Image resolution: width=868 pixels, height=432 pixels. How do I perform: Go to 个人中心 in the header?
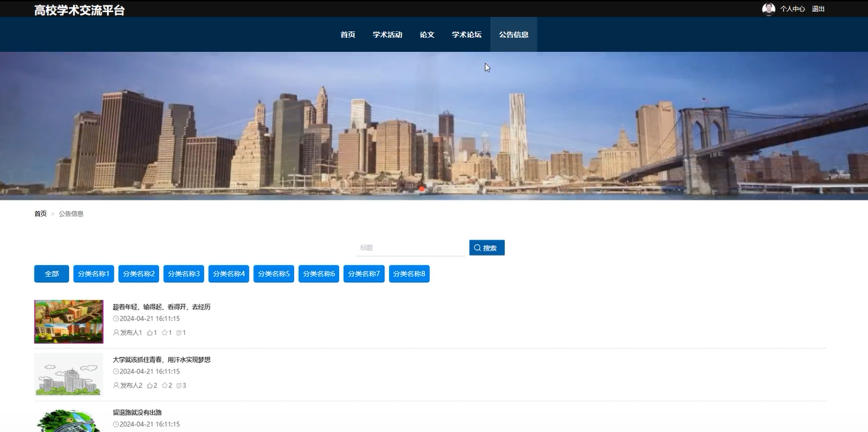[792, 9]
